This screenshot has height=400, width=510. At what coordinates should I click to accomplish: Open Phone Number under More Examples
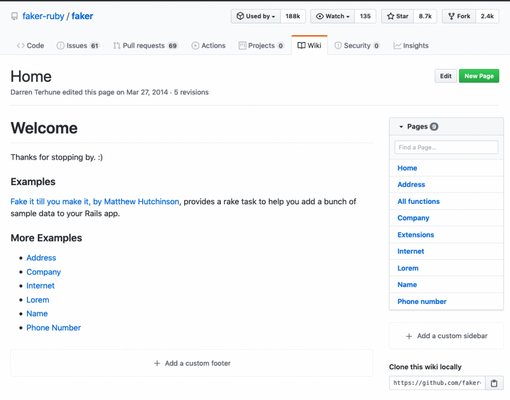point(54,328)
